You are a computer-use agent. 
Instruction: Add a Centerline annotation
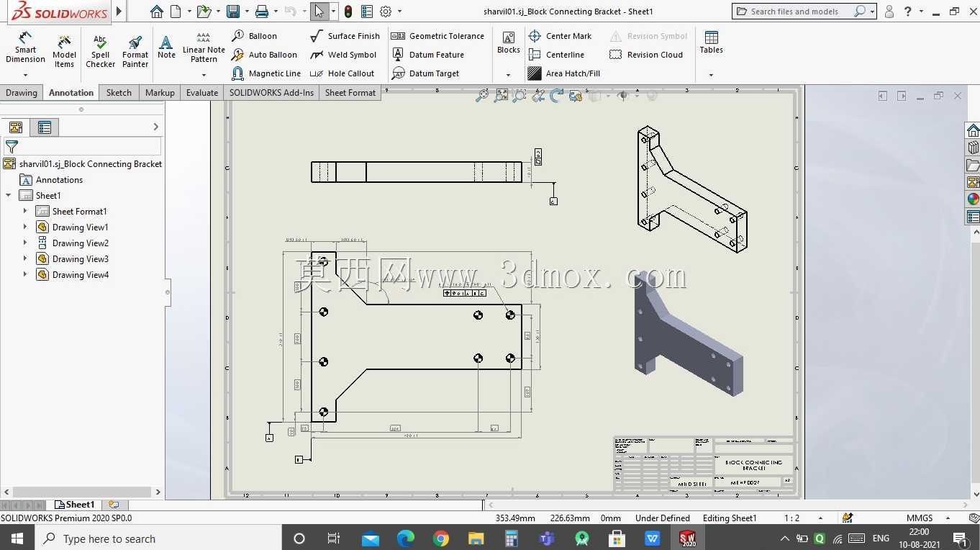pyautogui.click(x=556, y=55)
